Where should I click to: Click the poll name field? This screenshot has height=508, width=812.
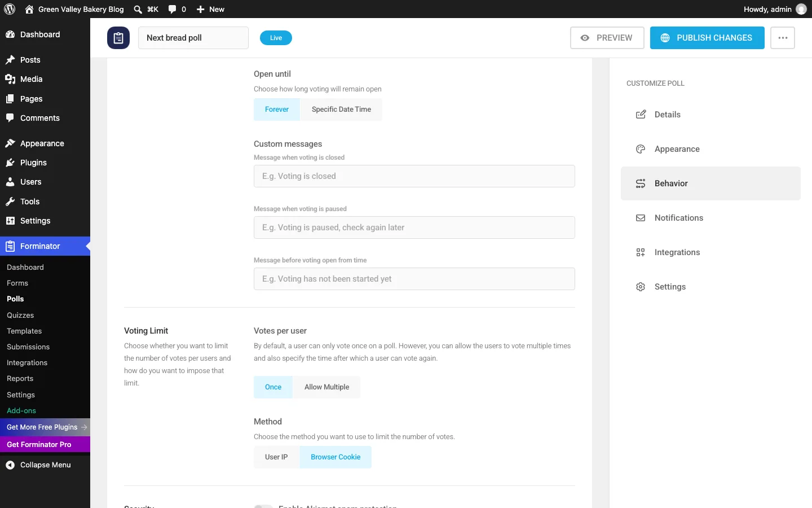pos(193,38)
